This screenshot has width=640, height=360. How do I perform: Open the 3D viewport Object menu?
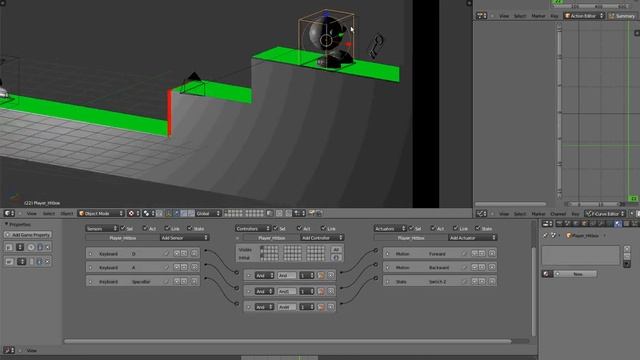click(x=67, y=213)
